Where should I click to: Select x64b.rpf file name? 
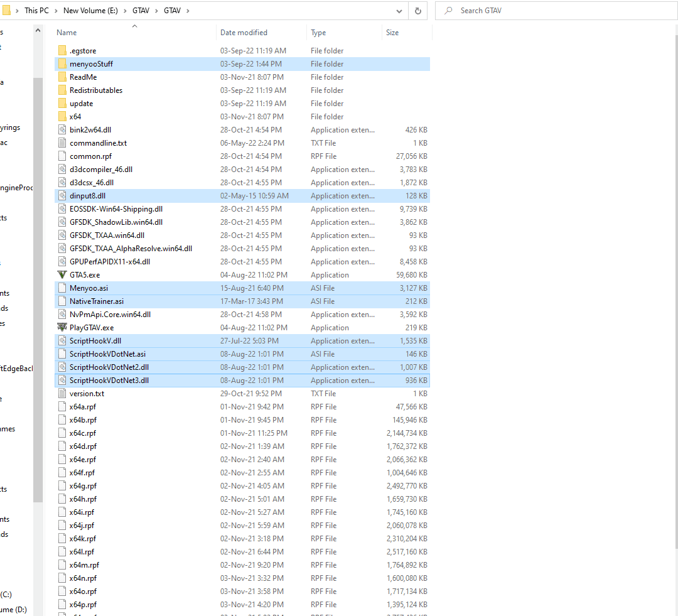coord(83,420)
